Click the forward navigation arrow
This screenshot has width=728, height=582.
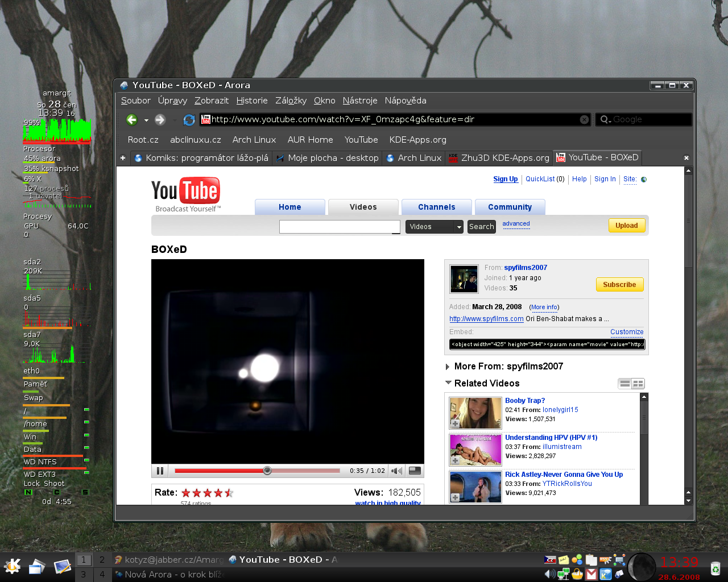pyautogui.click(x=160, y=119)
